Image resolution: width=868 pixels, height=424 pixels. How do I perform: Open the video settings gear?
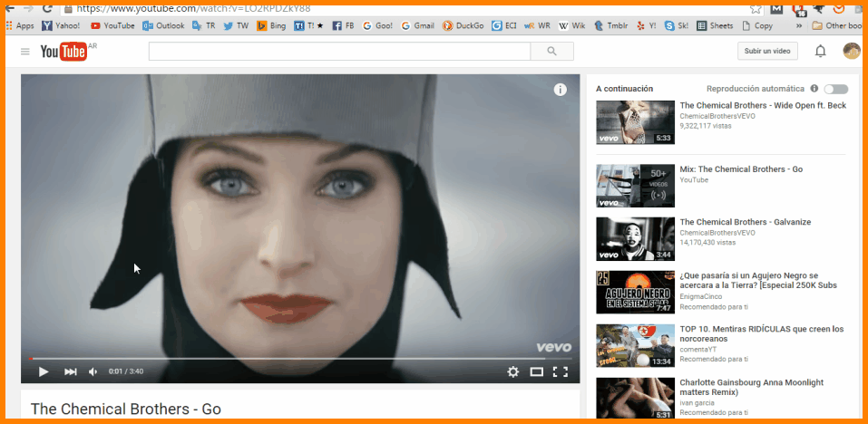pos(512,371)
